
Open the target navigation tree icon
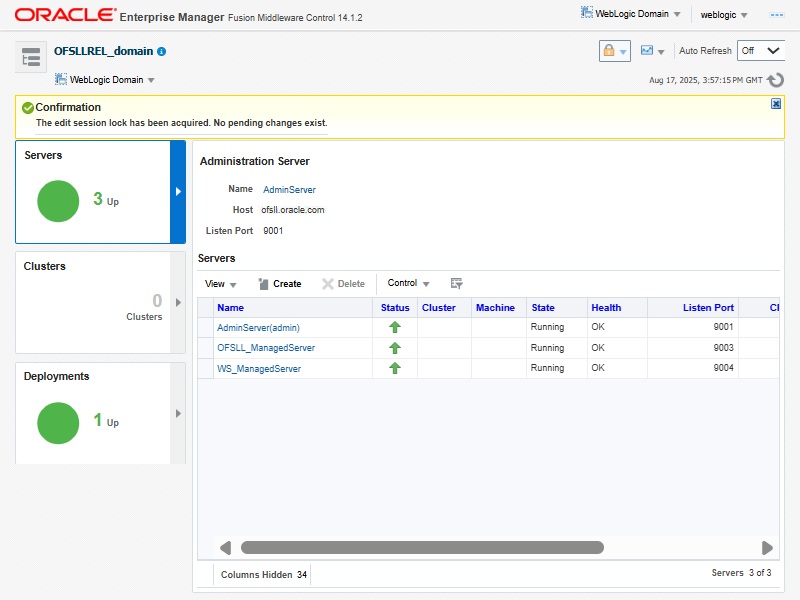point(31,58)
